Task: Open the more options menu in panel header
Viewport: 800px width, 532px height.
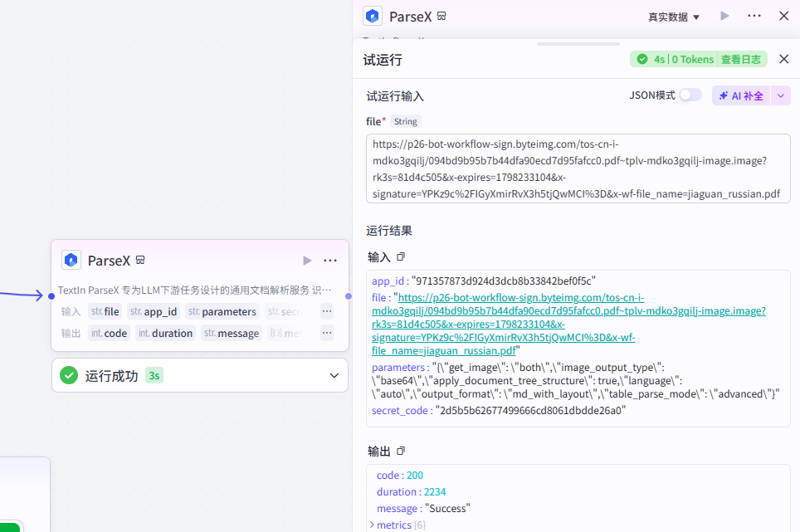Action: [754, 17]
